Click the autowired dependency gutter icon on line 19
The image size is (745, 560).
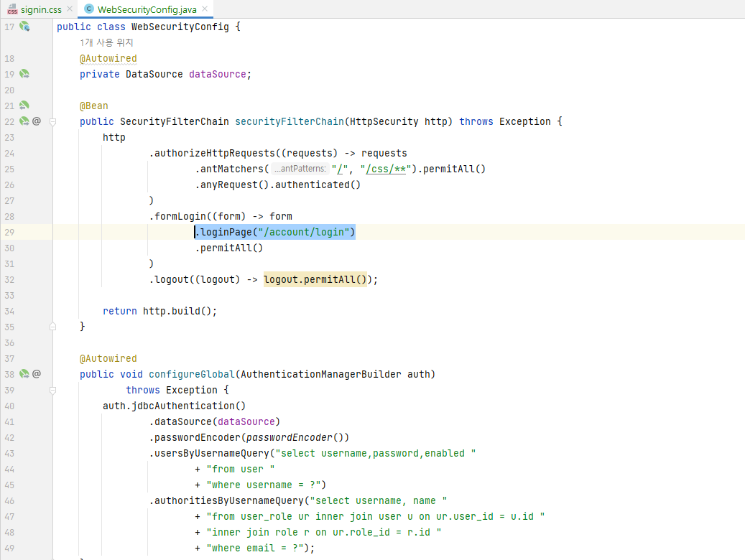tap(24, 74)
